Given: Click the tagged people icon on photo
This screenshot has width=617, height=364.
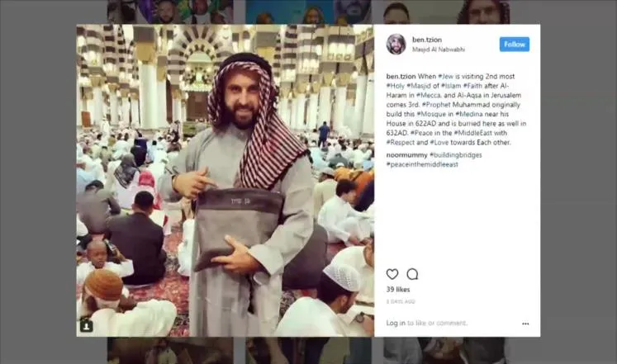Looking at the screenshot, I should point(87,325).
